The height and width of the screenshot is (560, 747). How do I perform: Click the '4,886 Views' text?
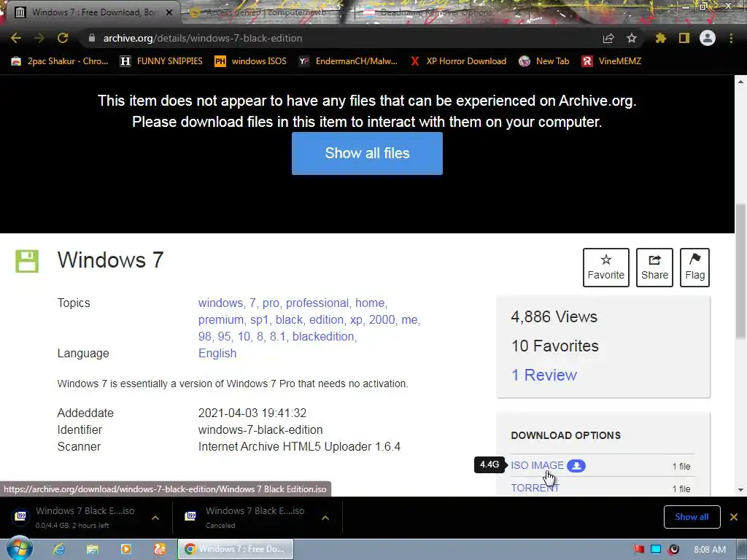click(x=554, y=316)
